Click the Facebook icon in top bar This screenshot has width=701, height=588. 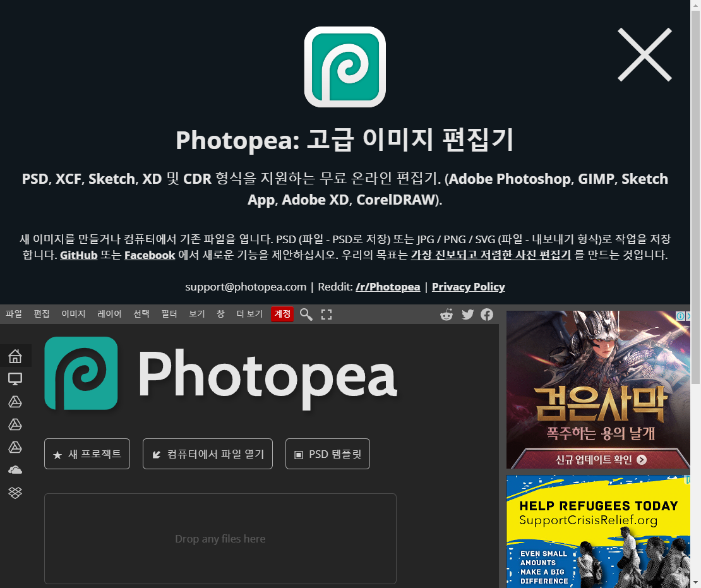pyautogui.click(x=487, y=315)
